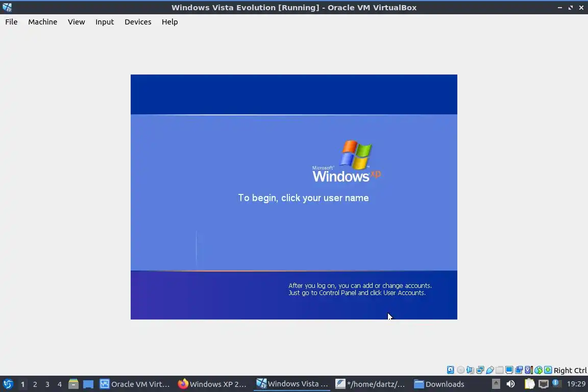Click the show desktop icon in taskbar
This screenshot has width=588, height=392.
[88, 384]
